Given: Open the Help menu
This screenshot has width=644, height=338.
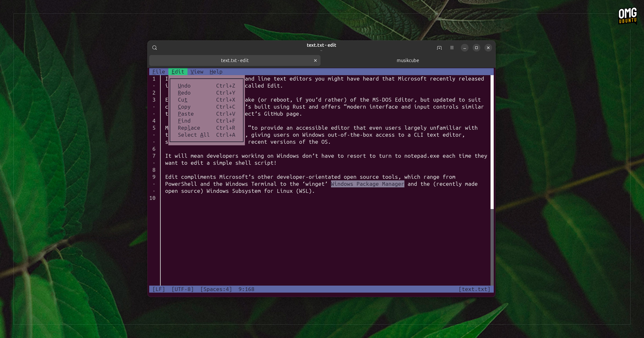Looking at the screenshot, I should click(216, 72).
